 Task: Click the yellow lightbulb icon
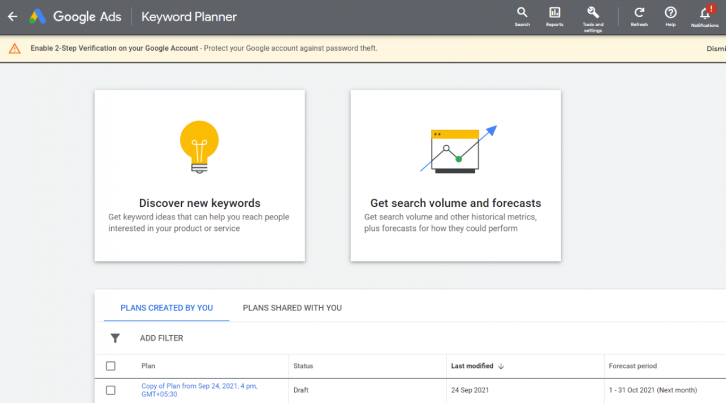[x=200, y=147]
